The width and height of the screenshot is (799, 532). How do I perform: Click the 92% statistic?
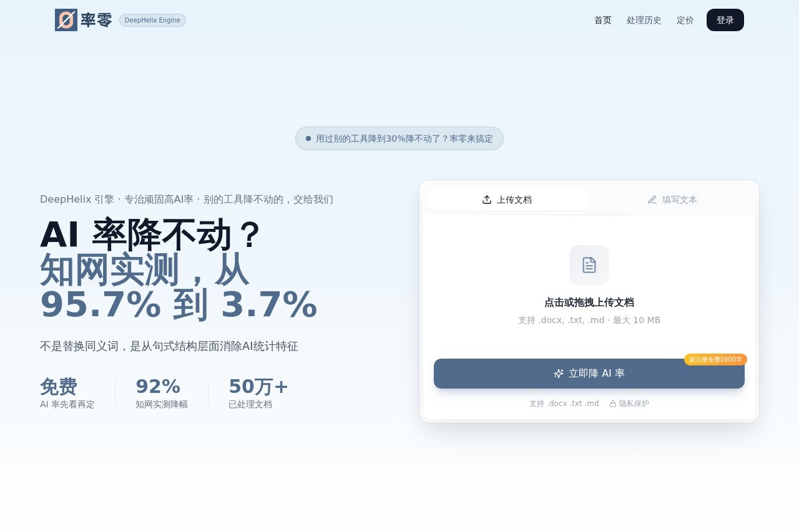coord(158,387)
